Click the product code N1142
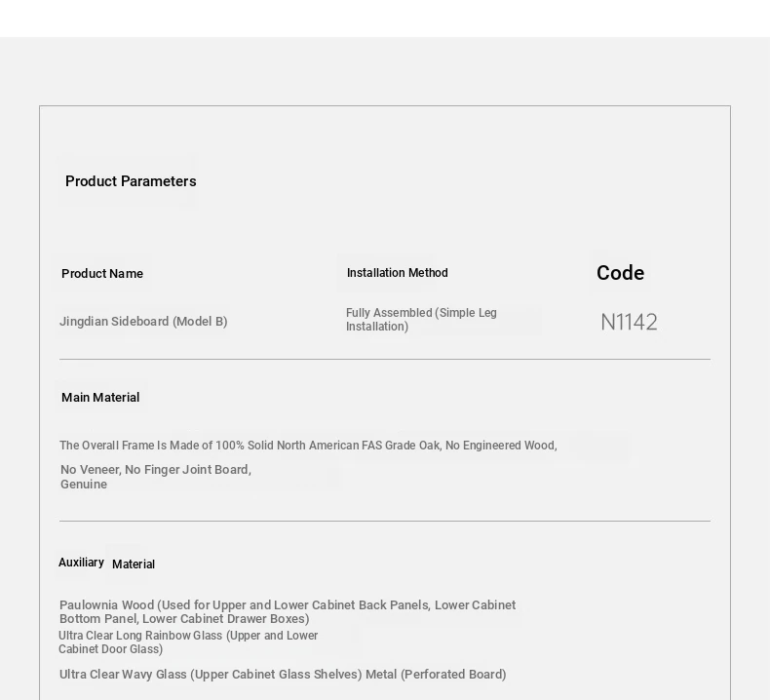This screenshot has width=770, height=700. tap(629, 323)
